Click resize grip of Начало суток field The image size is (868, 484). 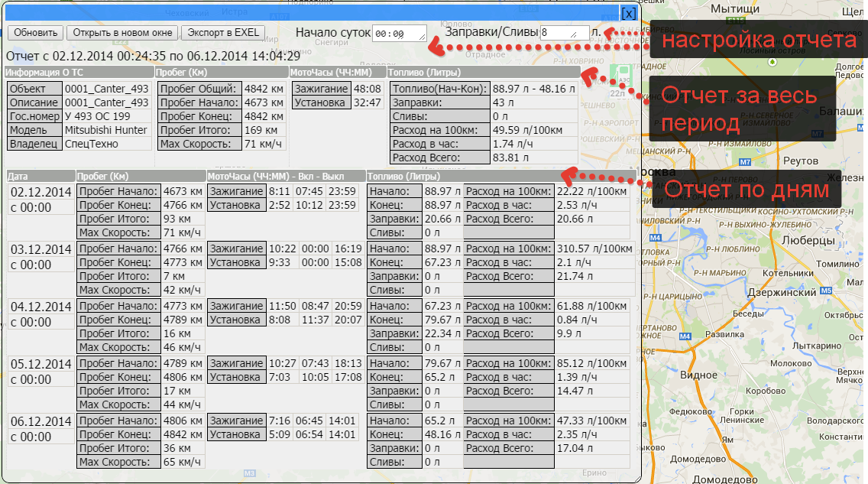click(x=423, y=37)
